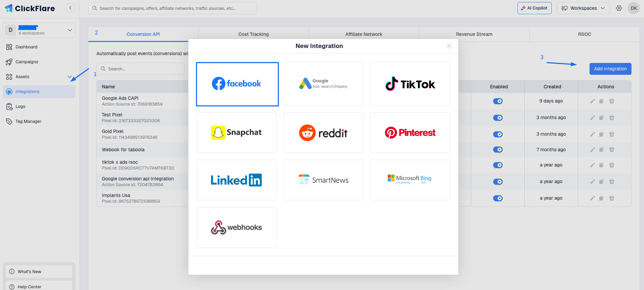Choose the SmartNews integration card
The height and width of the screenshot is (290, 644).
pos(323,180)
